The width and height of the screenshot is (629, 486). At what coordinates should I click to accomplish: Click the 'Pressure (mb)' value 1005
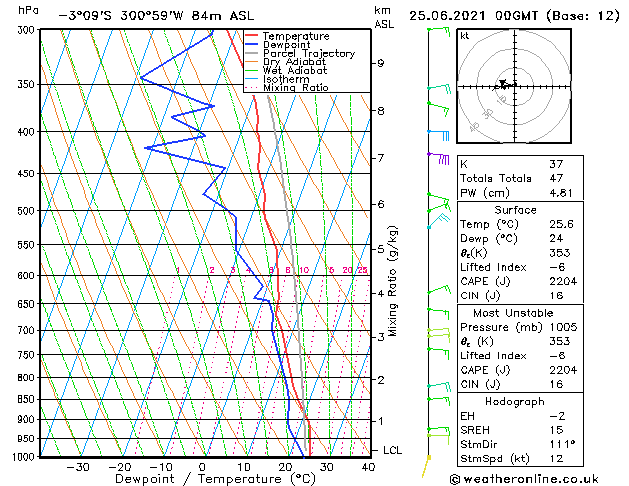[x=563, y=327]
